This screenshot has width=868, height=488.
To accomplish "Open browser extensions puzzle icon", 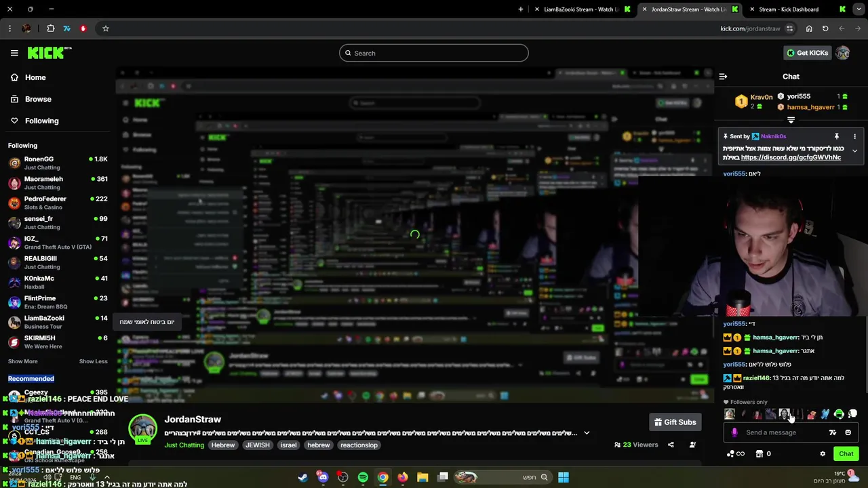I will point(51,28).
